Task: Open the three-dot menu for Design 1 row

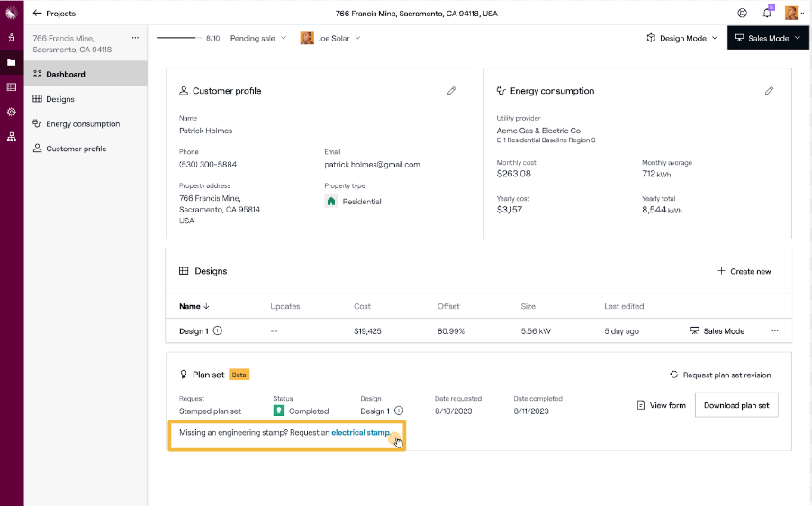Action: coord(774,331)
